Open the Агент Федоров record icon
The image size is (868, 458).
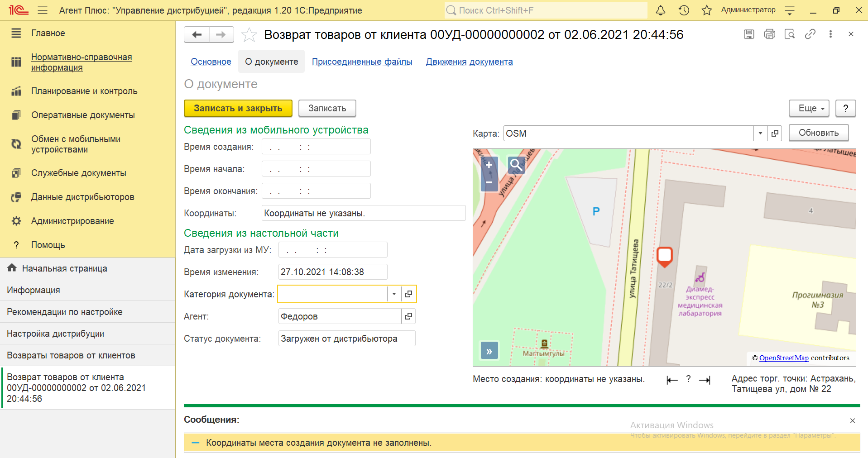pyautogui.click(x=408, y=316)
